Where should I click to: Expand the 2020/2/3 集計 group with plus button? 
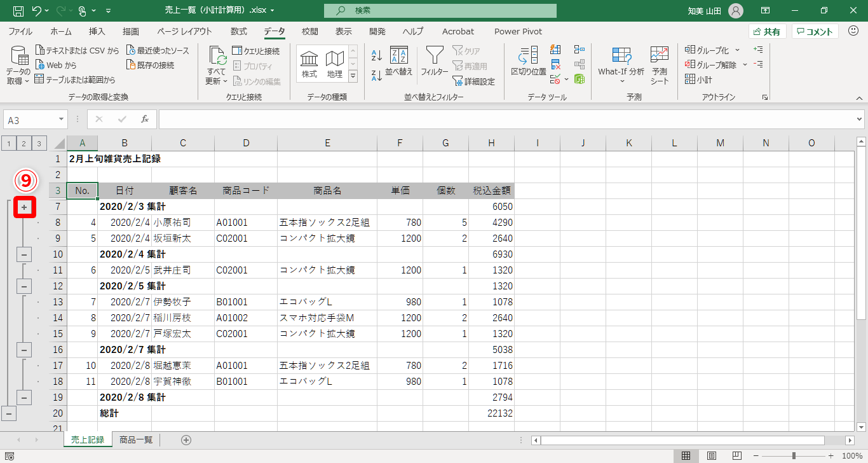click(24, 207)
